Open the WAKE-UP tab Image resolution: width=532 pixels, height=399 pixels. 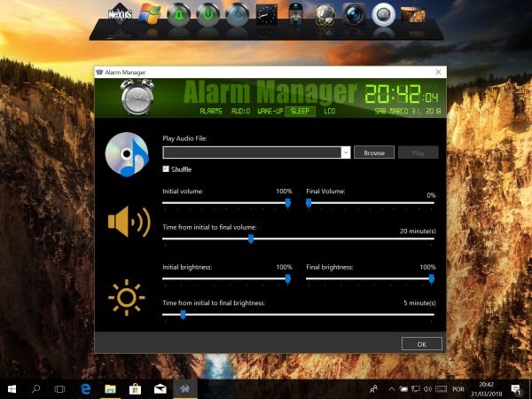[x=270, y=112]
